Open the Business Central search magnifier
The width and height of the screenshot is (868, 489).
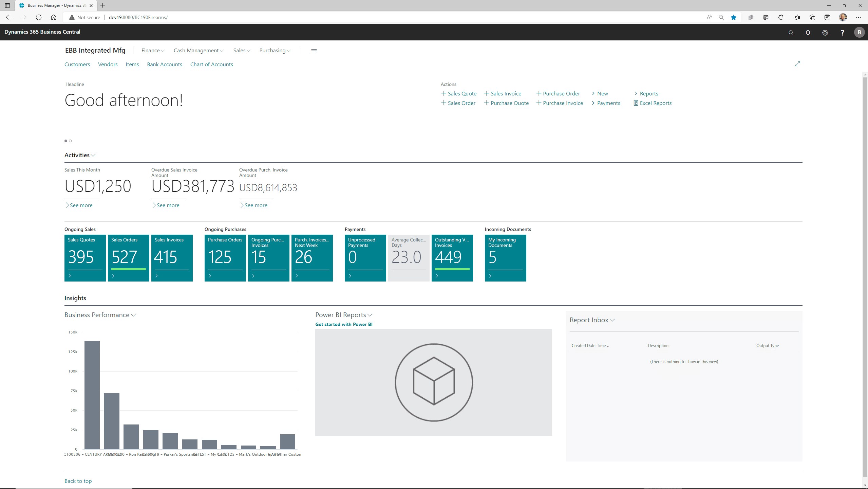(x=791, y=33)
